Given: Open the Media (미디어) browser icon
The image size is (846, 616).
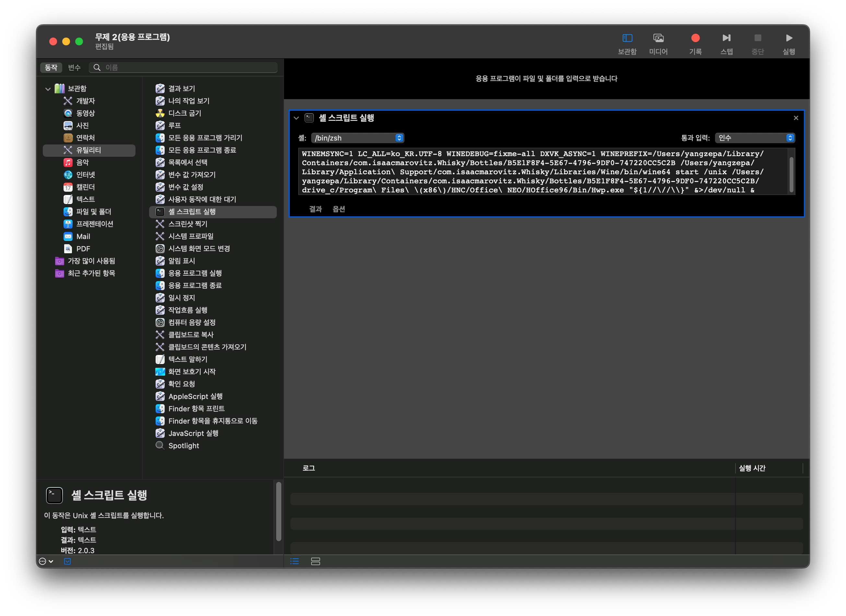Looking at the screenshot, I should coord(658,38).
